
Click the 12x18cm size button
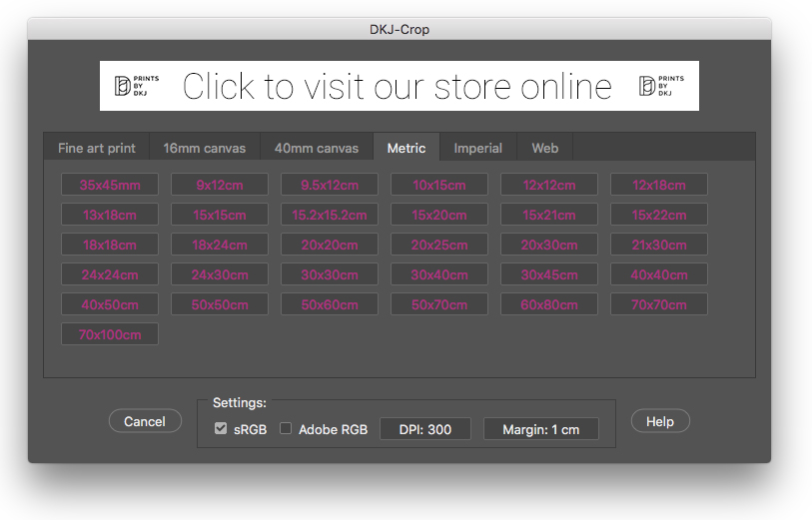tap(659, 185)
